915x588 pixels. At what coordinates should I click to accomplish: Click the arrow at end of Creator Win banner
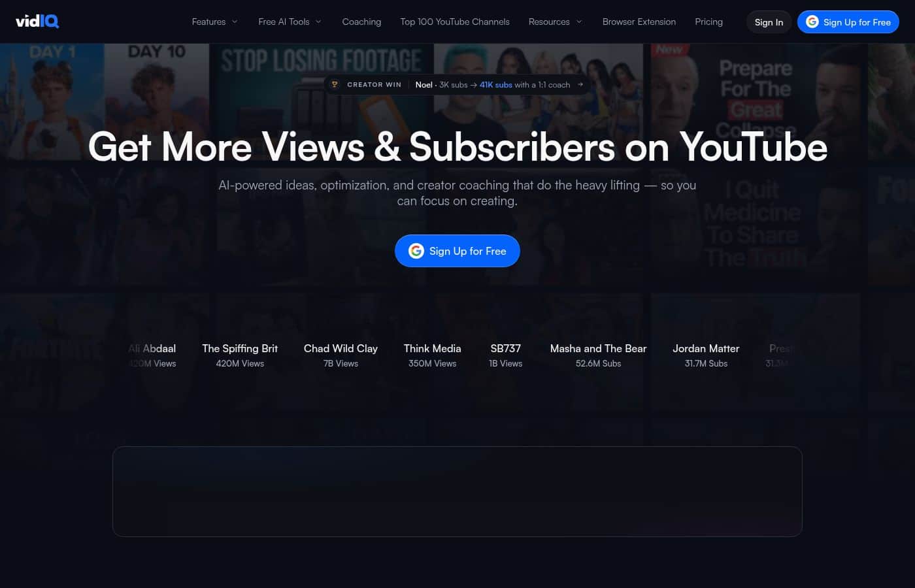(580, 84)
